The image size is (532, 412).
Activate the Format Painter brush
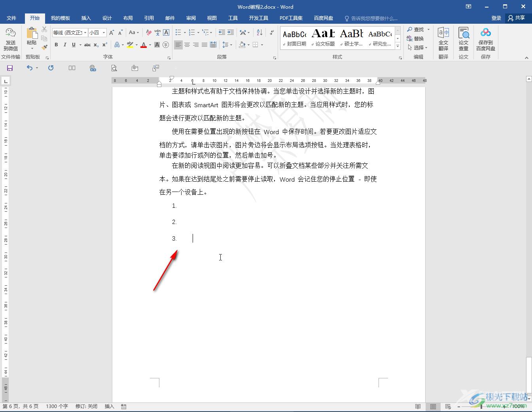(x=44, y=47)
